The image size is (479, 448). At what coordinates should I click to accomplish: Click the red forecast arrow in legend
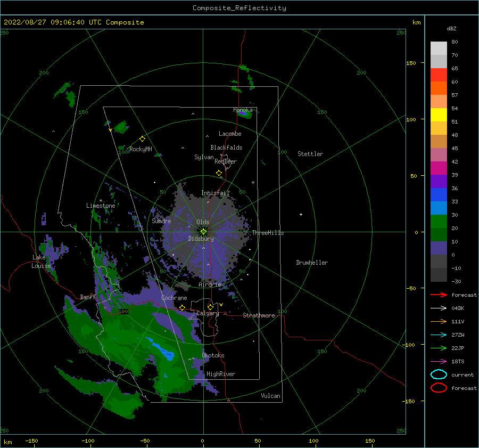tap(439, 295)
